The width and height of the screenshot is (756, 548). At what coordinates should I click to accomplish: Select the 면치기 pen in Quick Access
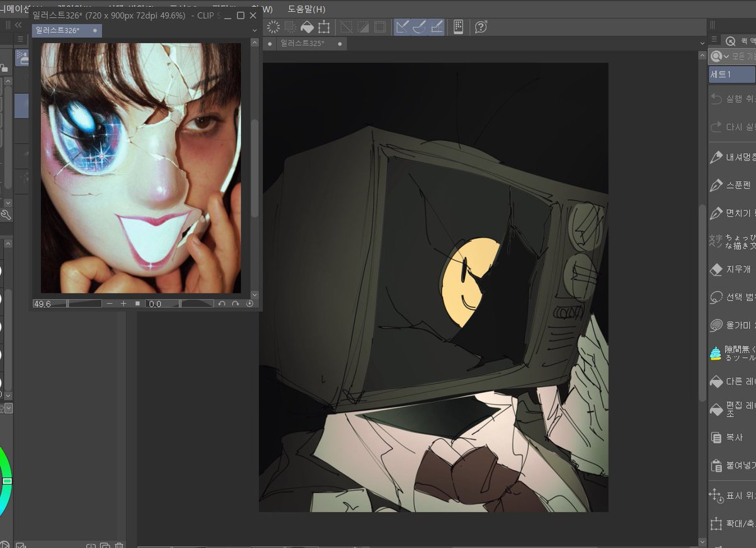click(733, 214)
